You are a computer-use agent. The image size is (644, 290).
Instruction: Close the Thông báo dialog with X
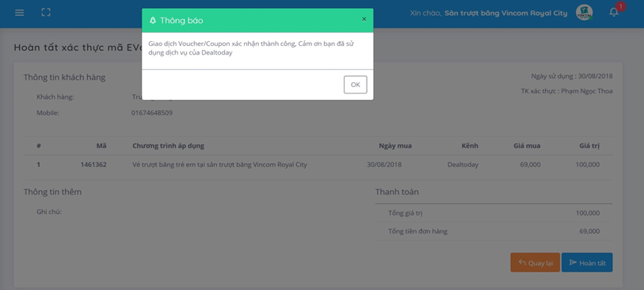pos(364,19)
